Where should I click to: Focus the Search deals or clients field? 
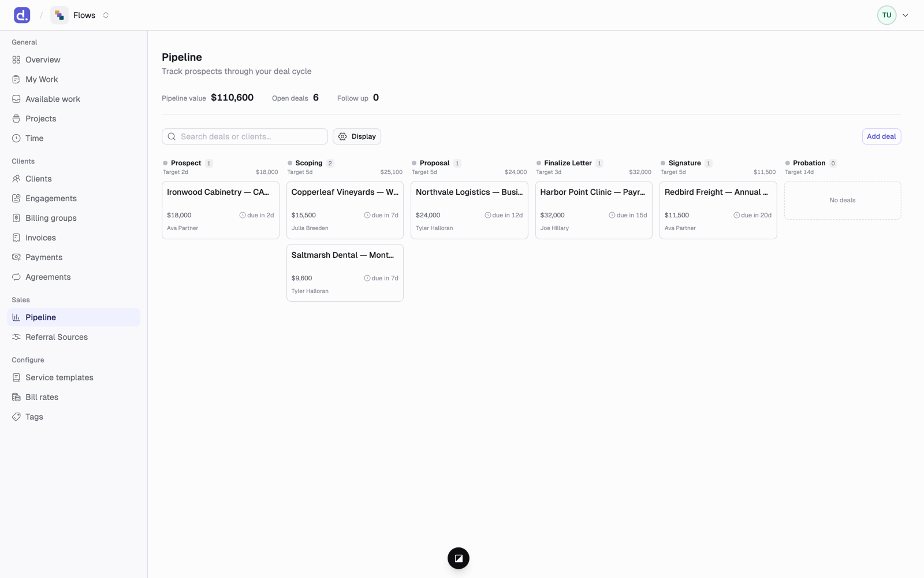point(245,136)
